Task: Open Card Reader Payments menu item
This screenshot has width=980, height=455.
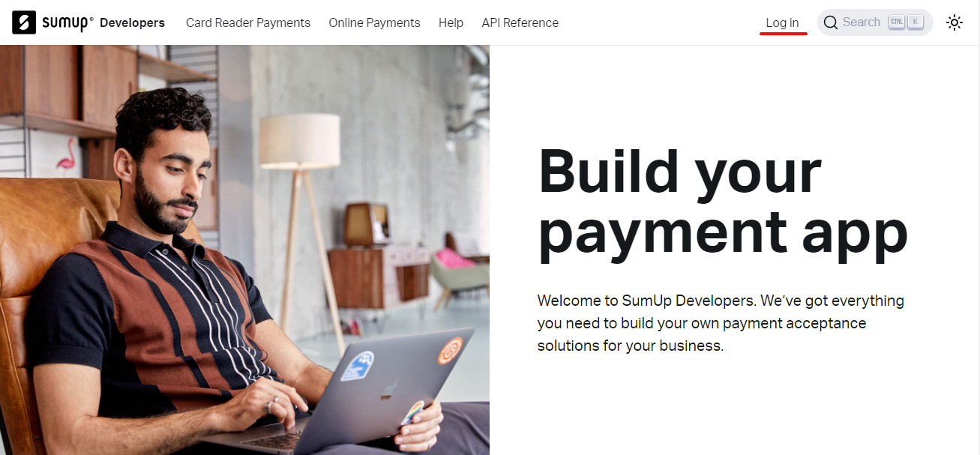Action: tap(248, 22)
